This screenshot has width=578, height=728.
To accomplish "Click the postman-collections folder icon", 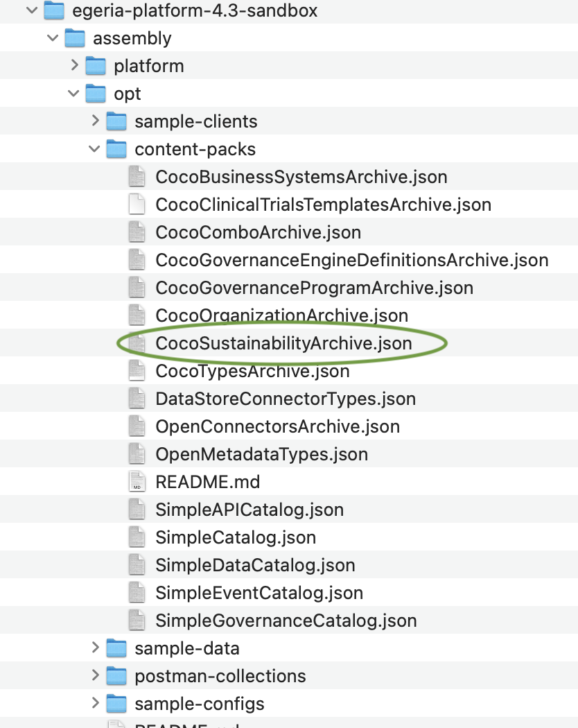I will [116, 676].
